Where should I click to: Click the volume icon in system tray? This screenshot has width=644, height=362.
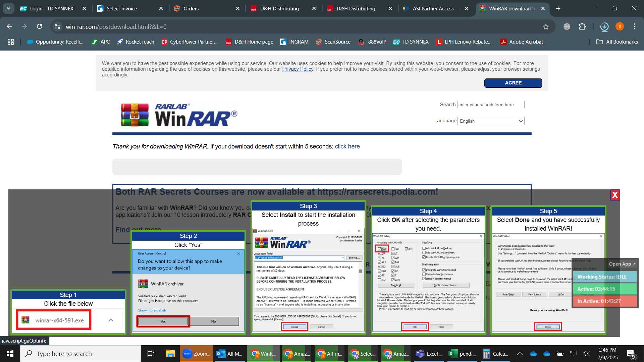(586, 354)
